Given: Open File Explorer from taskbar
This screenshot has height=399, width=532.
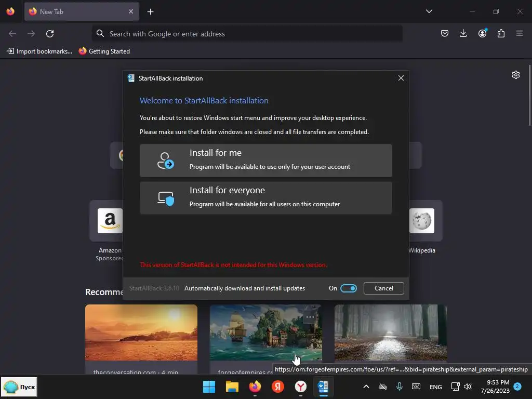Looking at the screenshot, I should pos(232,387).
